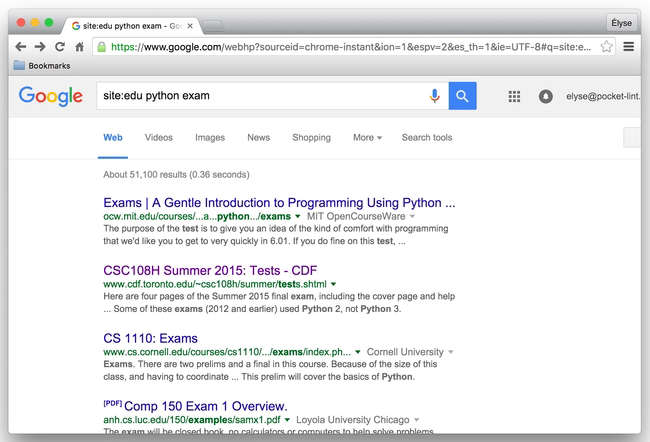Select the active browser tab title

click(132, 26)
